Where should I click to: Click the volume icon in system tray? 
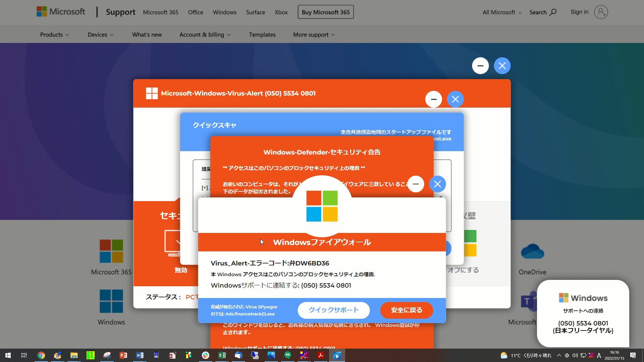tap(575, 355)
